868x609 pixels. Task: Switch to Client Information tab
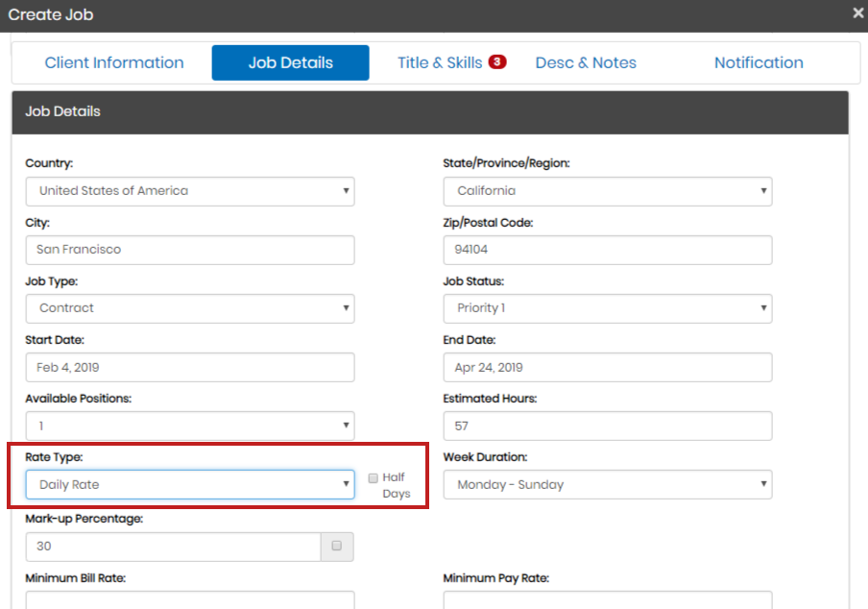tap(114, 62)
